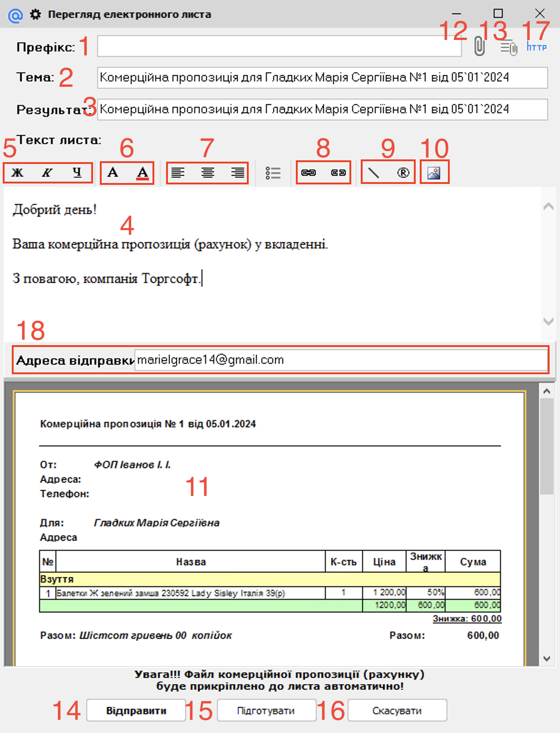Insert registered ® symbol
The height and width of the screenshot is (733, 560).
403,173
